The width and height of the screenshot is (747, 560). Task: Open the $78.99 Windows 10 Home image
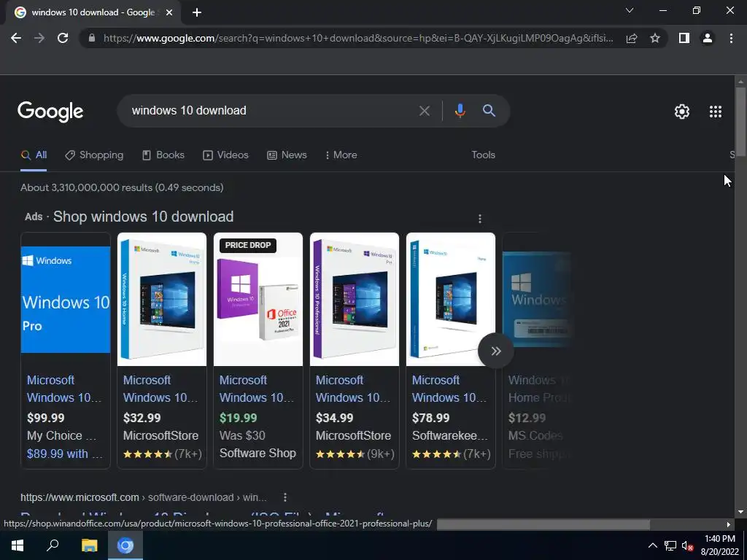click(x=451, y=299)
